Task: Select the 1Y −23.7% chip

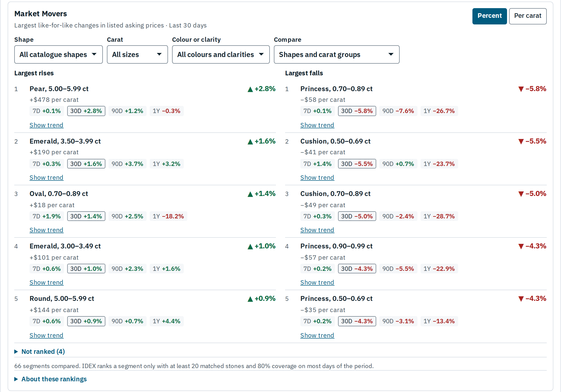Action: click(x=439, y=164)
